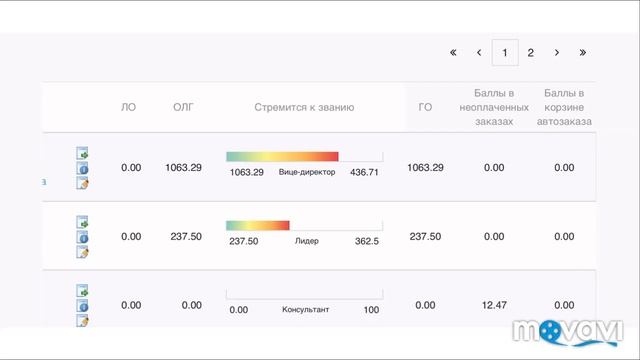640x360 pixels.
Task: Click the empty Консультант progress bar
Action: [304, 294]
